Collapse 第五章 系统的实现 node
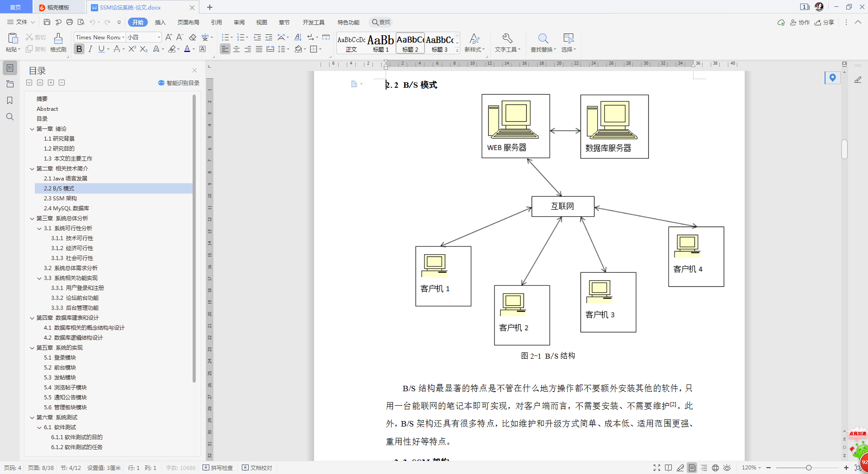Screen dimensions: 868x474 tap(32, 348)
